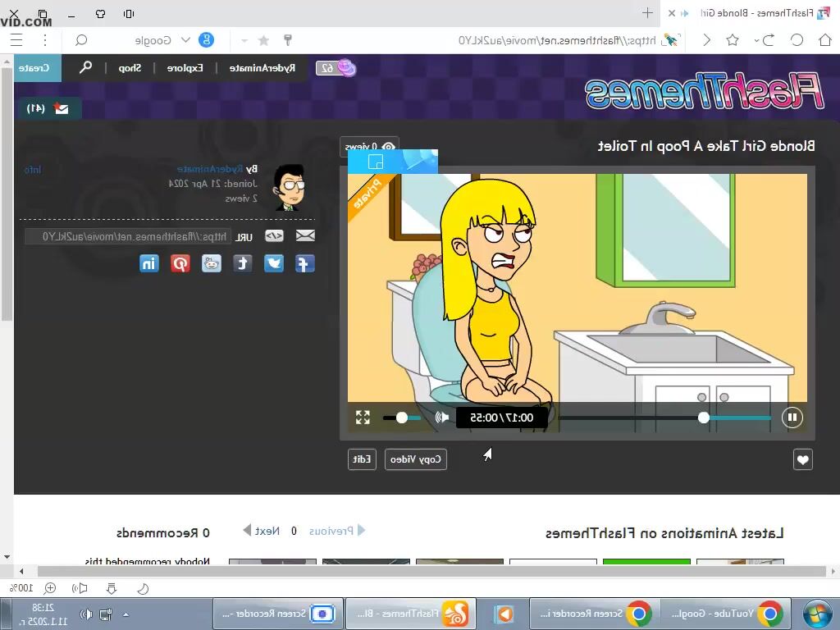Click the browser forward chevron
The width and height of the screenshot is (840, 630).
[x=706, y=40]
